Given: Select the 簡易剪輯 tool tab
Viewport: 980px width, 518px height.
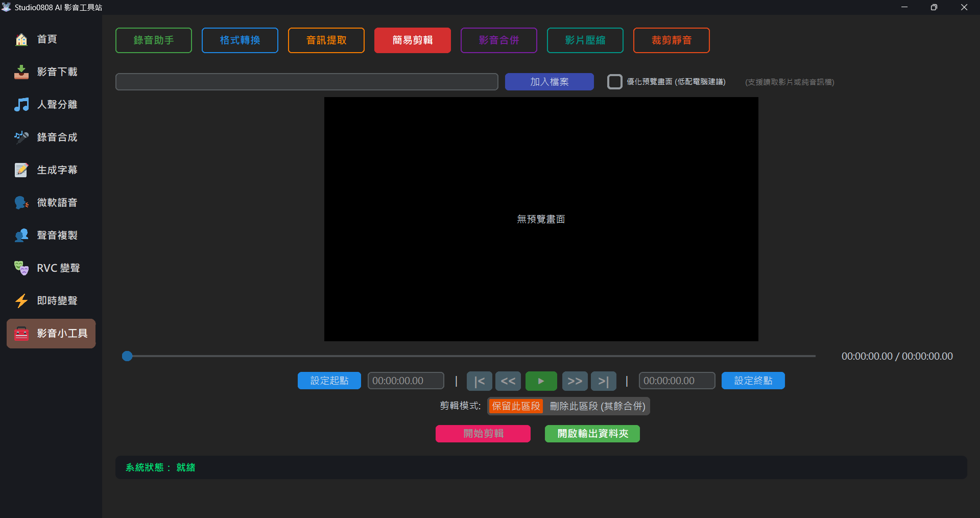Looking at the screenshot, I should 413,40.
